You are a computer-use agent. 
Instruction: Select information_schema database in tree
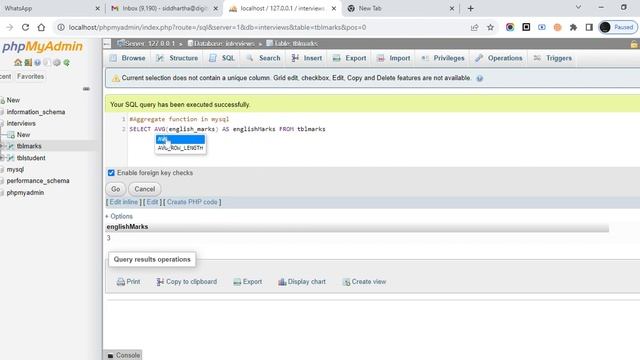(36, 112)
